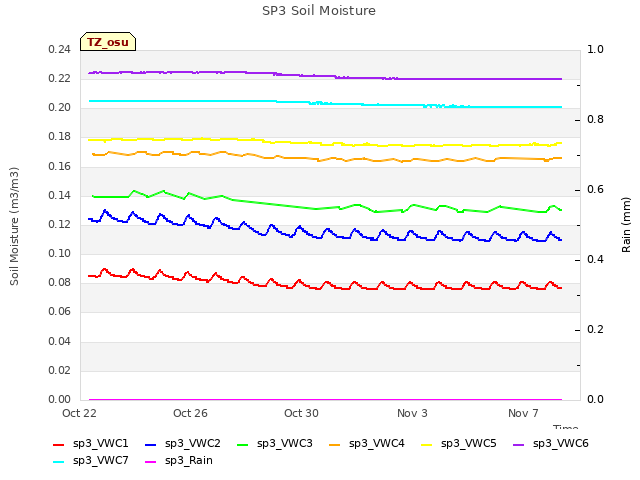Click the orange sp3_VWC4 legend swatch

point(335,445)
